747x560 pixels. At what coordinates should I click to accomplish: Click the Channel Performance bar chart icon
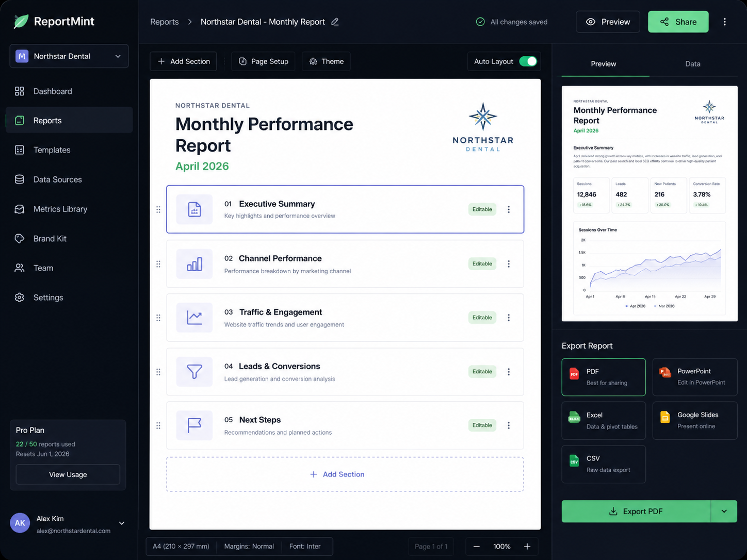(x=194, y=264)
